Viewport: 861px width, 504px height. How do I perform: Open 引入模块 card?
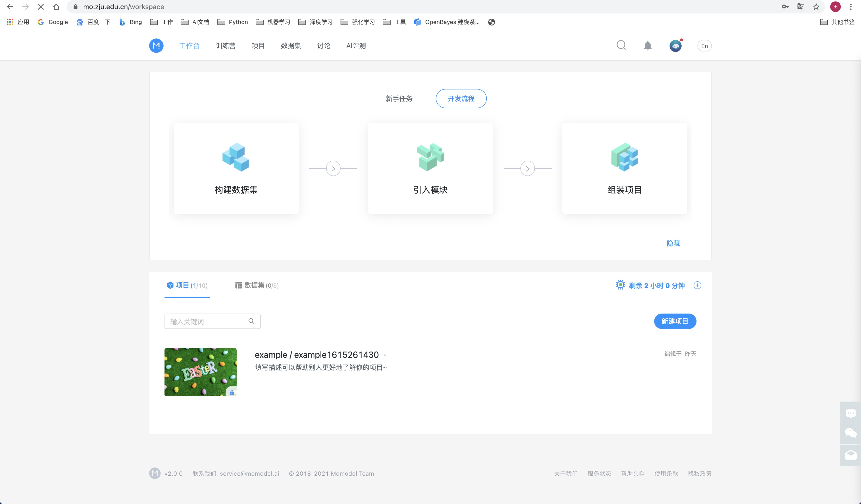point(430,168)
